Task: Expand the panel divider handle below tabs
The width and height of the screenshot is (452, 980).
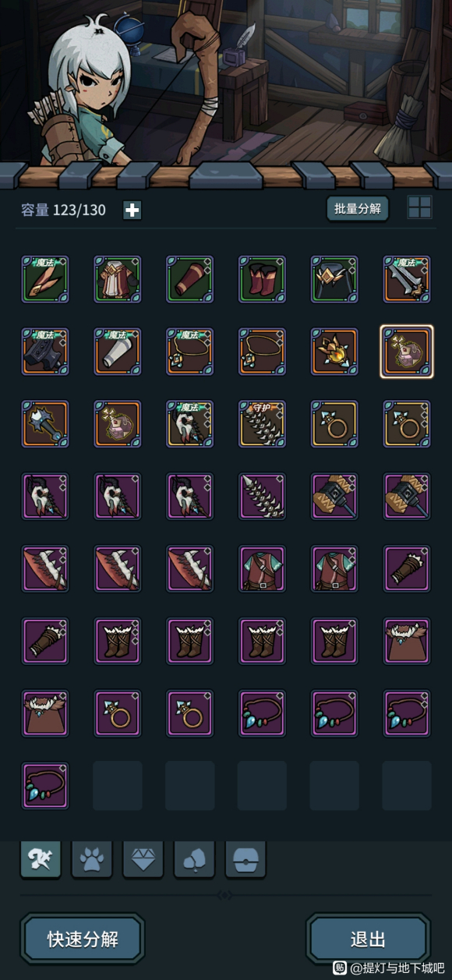Action: click(x=224, y=895)
